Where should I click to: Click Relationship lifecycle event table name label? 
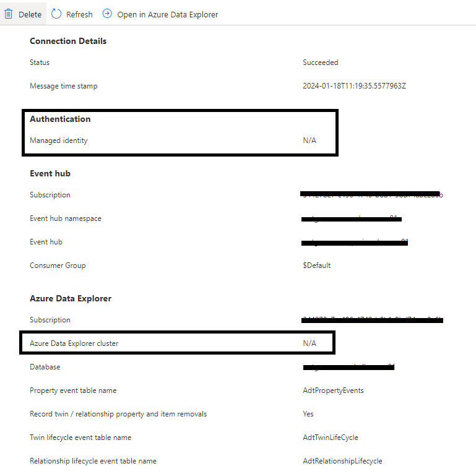(x=93, y=461)
